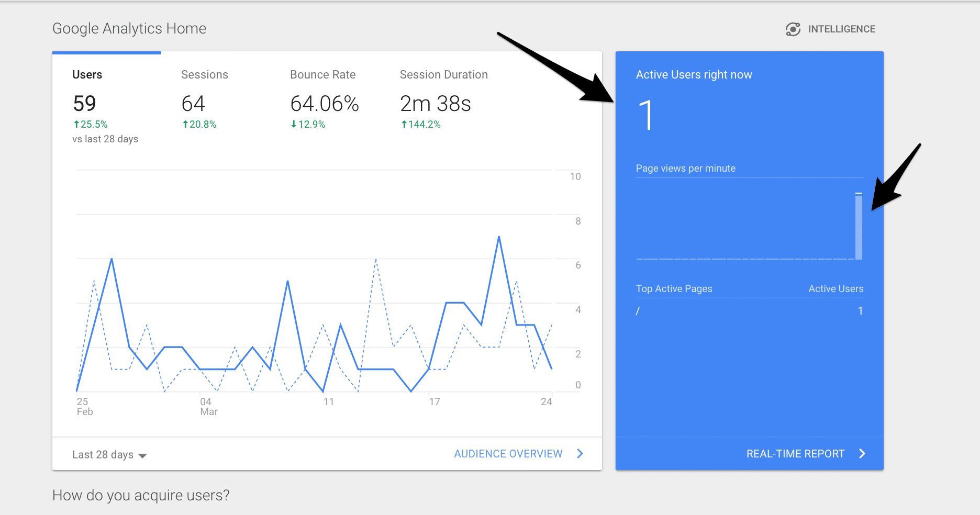Viewport: 980px width, 515px height.
Task: Click the 11 date axis label
Action: point(329,402)
